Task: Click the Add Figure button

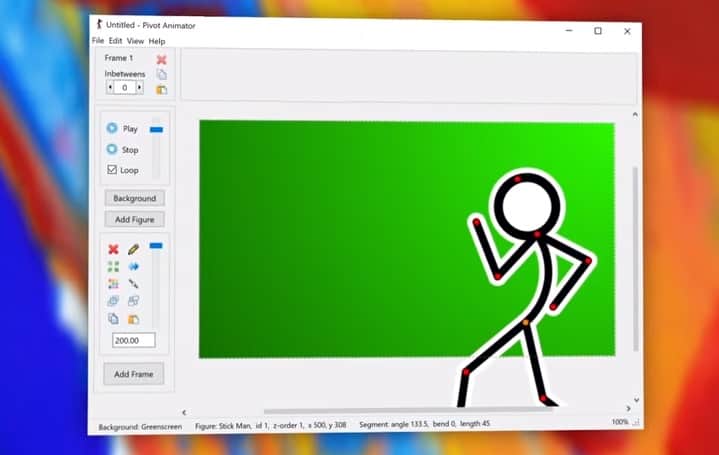Action: click(x=135, y=219)
